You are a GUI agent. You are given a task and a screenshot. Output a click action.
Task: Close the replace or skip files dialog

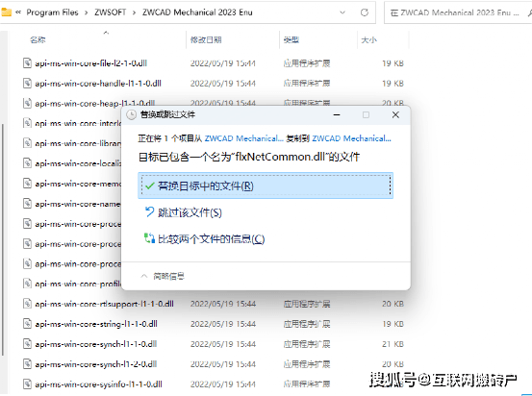[395, 115]
